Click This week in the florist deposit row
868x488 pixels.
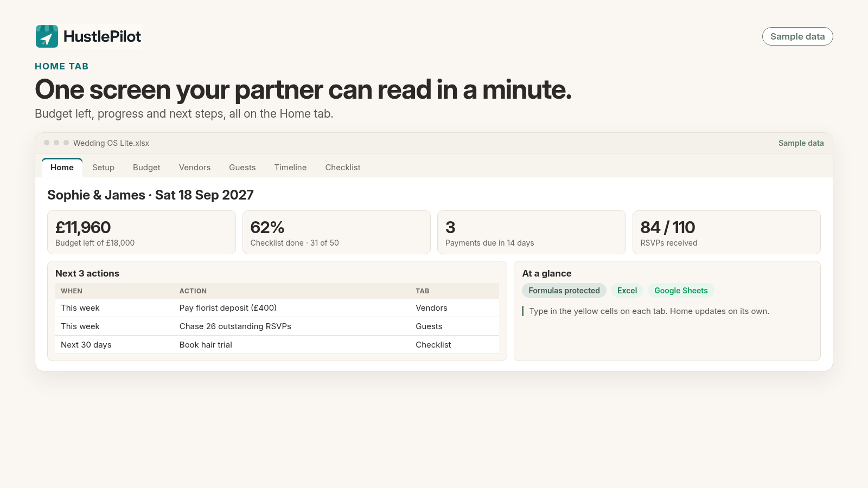coord(80,308)
